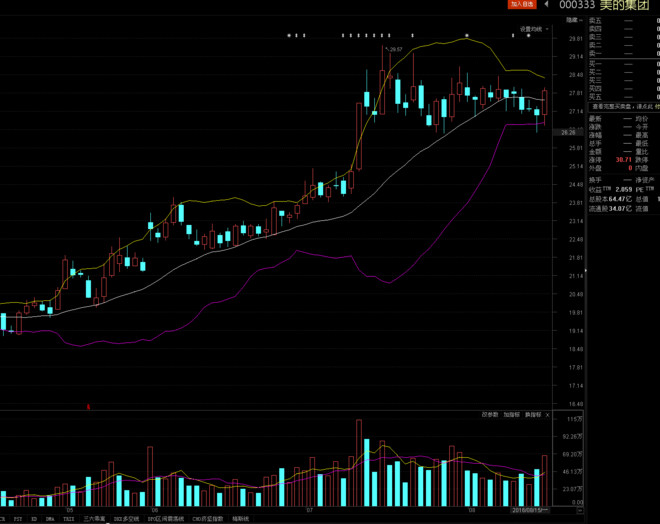Select the 卖一 sell level one row
Viewport: 660px width, 524px height.
[x=623, y=53]
